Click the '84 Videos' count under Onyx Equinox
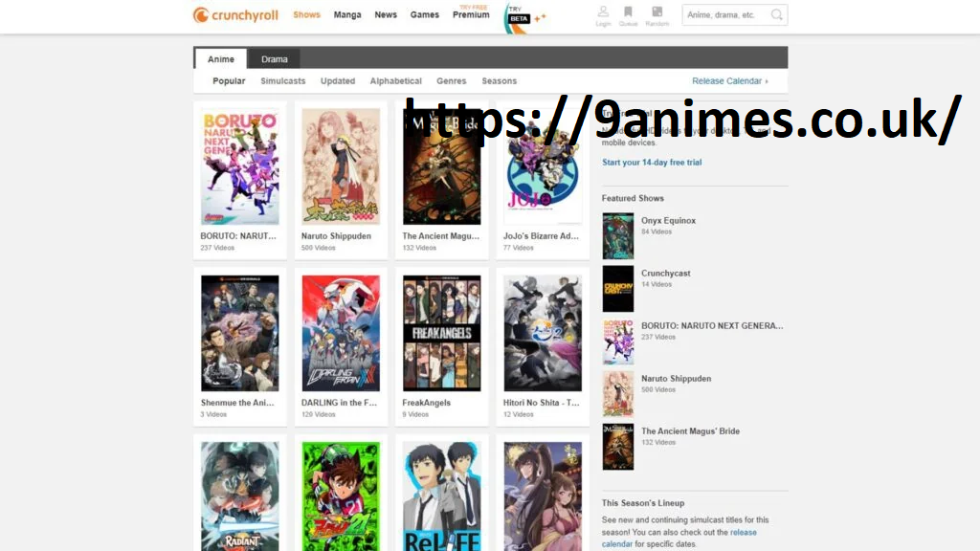Image resolution: width=980 pixels, height=551 pixels. point(657,231)
